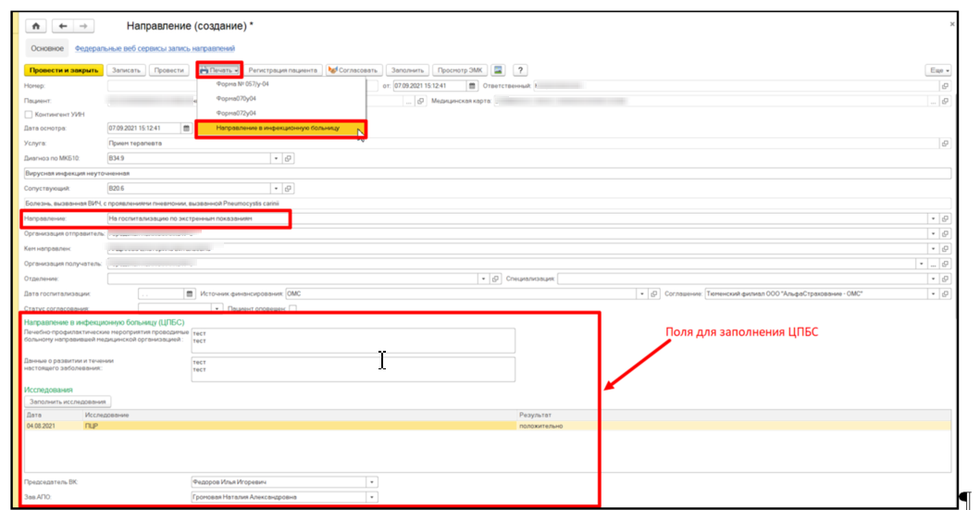
Task: Open calendar icon next to the 'от' date field
Action: (471, 86)
